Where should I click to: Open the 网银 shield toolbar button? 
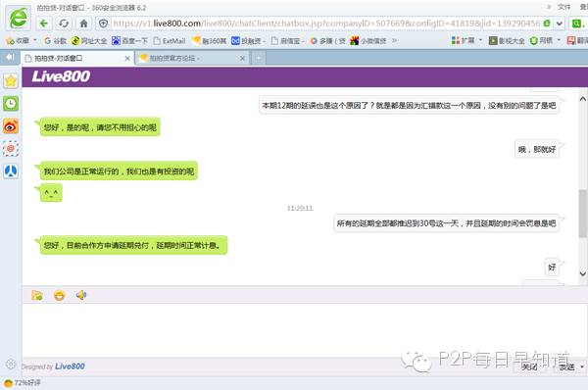[541, 40]
